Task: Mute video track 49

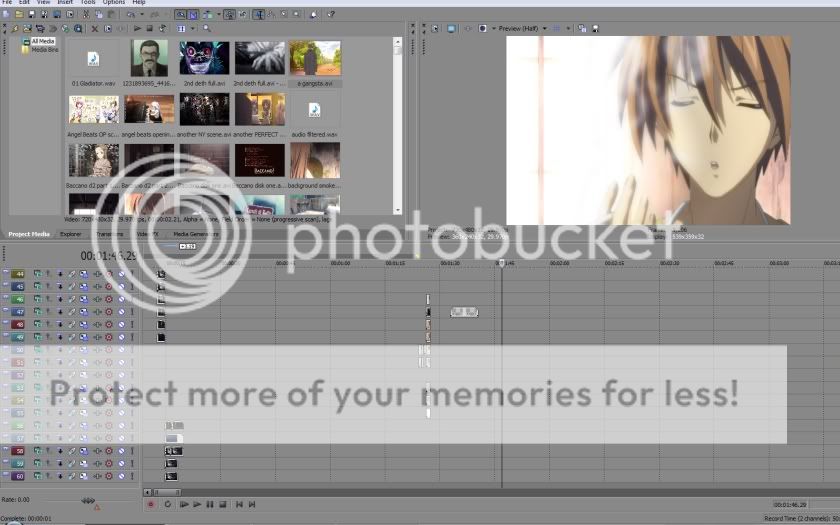Action: tap(122, 337)
